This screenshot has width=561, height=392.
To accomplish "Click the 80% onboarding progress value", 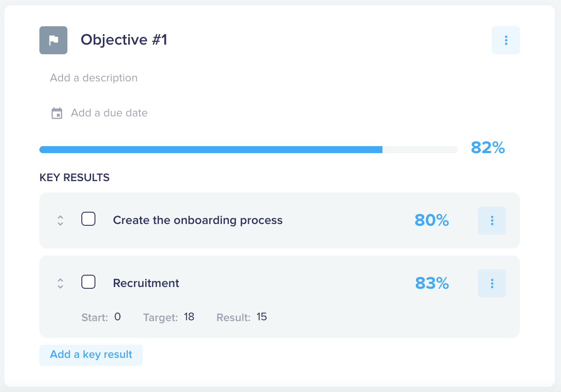I will click(432, 220).
